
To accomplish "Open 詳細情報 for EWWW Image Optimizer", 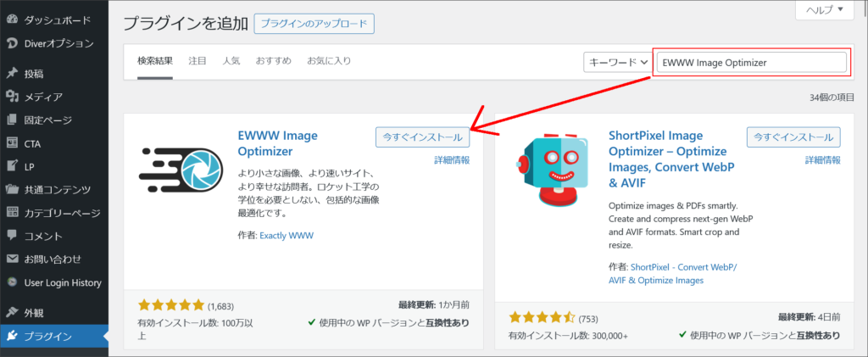I will pyautogui.click(x=452, y=160).
